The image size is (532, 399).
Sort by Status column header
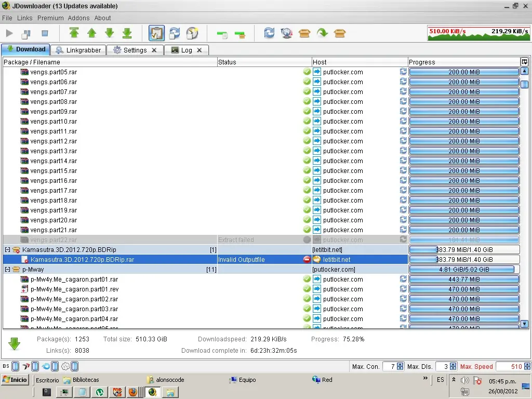point(264,62)
